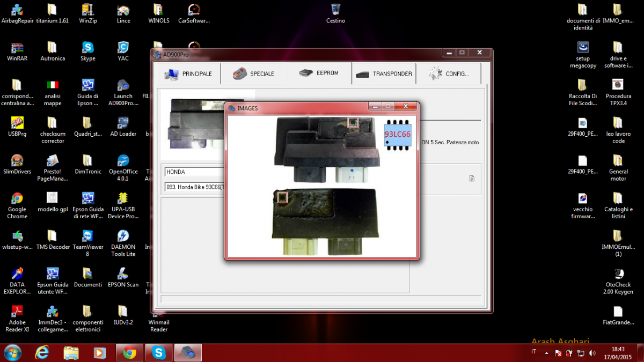Open the TRANSPONDER tab

(x=384, y=74)
